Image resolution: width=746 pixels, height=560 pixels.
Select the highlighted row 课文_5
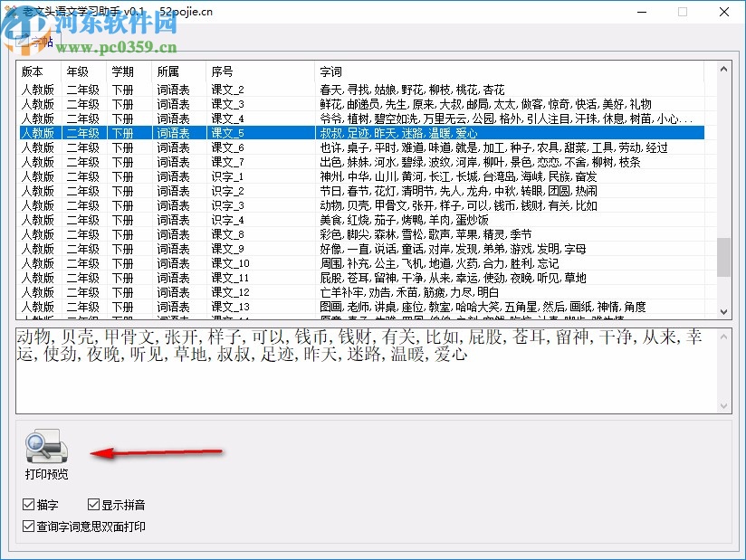pos(361,133)
